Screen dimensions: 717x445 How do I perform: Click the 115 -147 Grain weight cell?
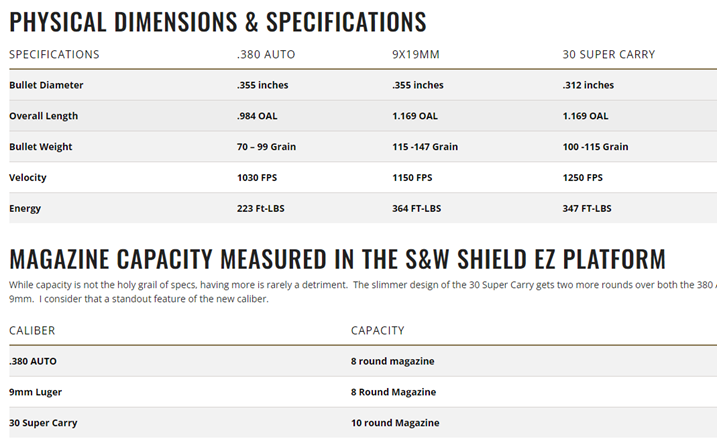(425, 147)
